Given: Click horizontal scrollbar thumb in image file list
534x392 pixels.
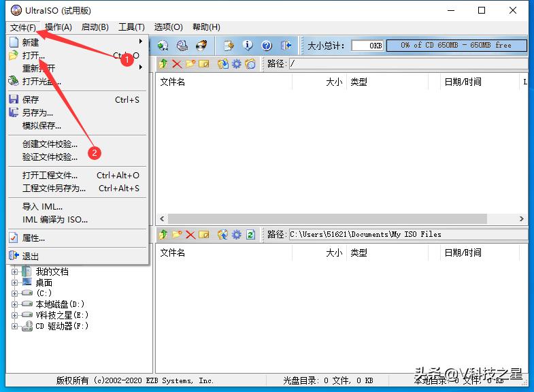Looking at the screenshot, I should point(327,218).
